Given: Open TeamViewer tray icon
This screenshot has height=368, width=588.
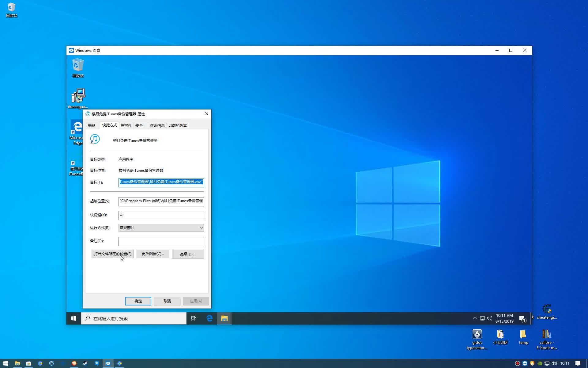Looking at the screenshot, I should point(525,363).
